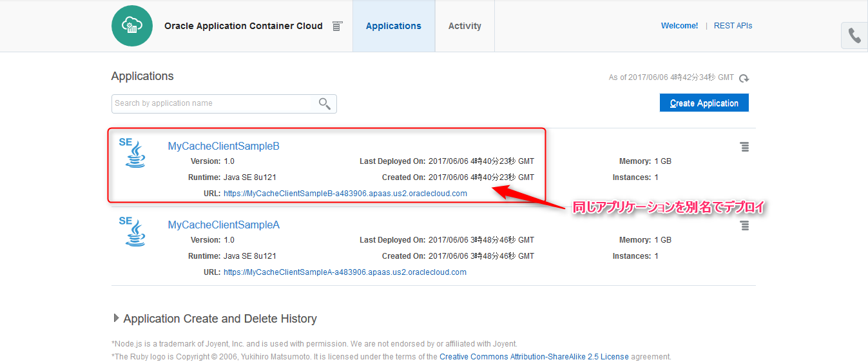
Task: Click the Java SE icon for MyCacheClientSampleB
Action: [134, 152]
